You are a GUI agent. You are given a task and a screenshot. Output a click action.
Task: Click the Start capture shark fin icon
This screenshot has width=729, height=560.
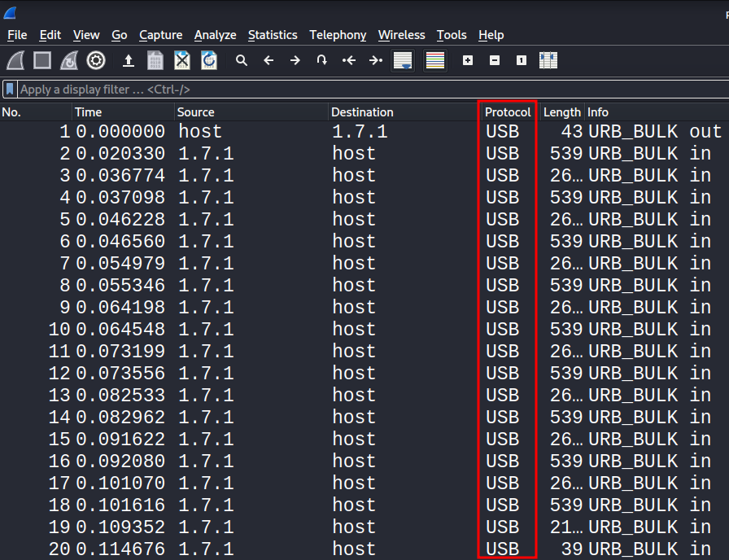click(x=16, y=60)
